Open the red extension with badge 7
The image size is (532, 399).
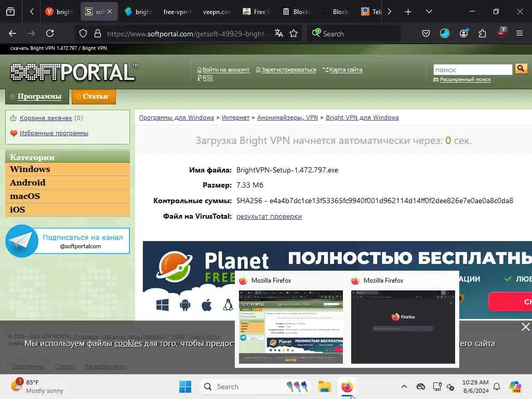click(501, 33)
